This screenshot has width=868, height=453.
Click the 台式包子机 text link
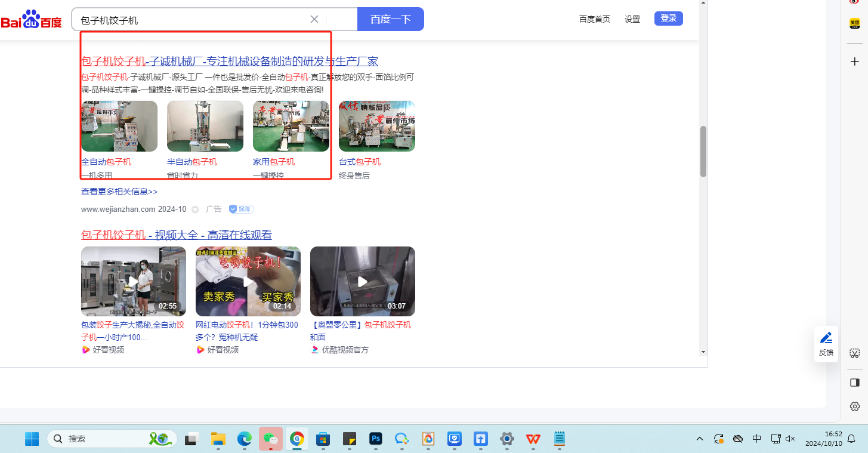pos(360,162)
